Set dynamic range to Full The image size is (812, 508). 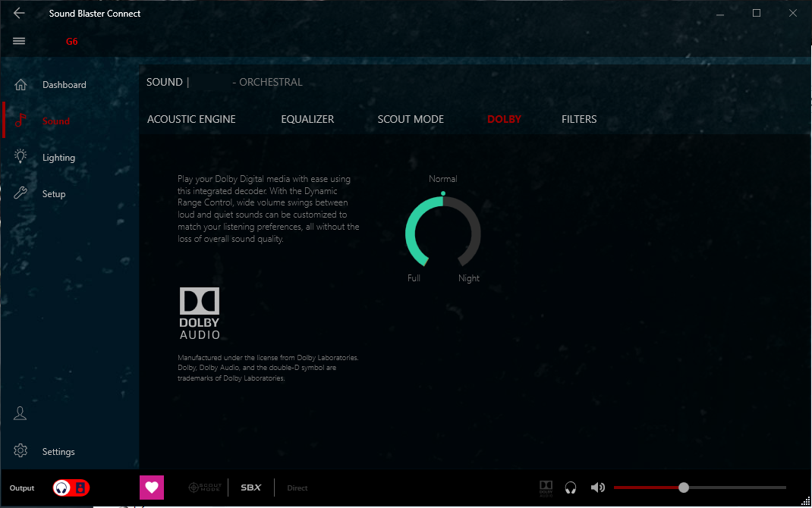point(414,278)
